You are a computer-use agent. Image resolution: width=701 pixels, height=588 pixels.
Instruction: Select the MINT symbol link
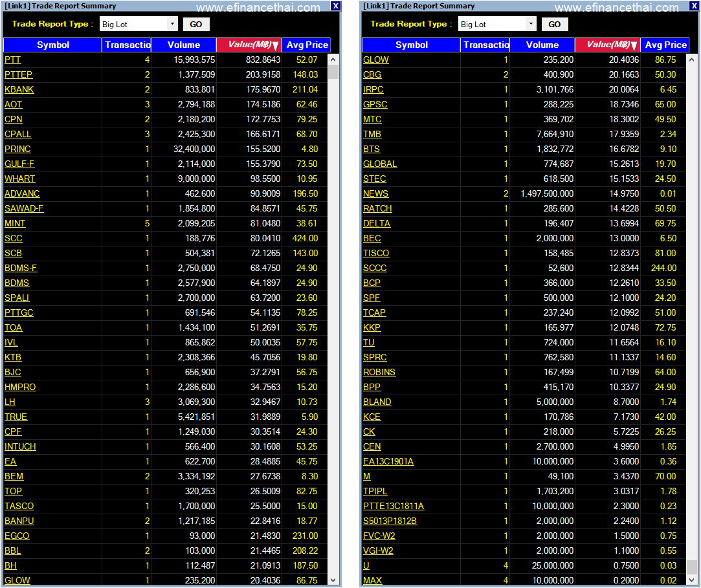coord(15,223)
